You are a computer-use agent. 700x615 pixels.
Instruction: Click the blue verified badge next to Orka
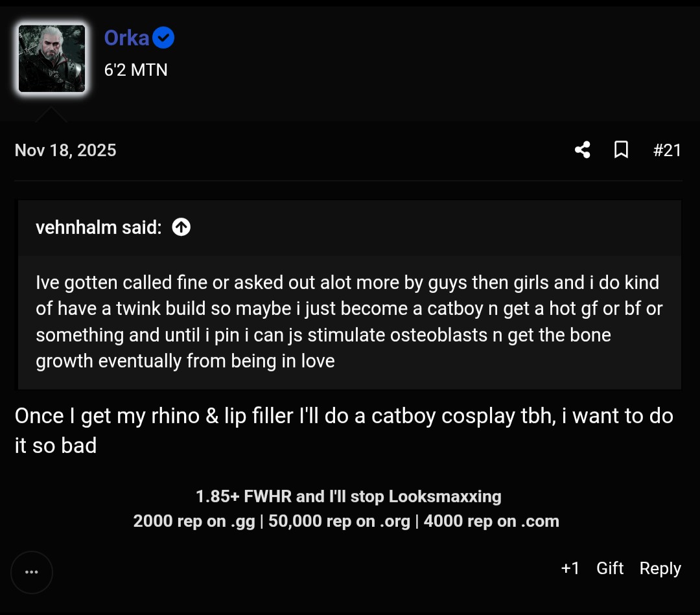[164, 38]
